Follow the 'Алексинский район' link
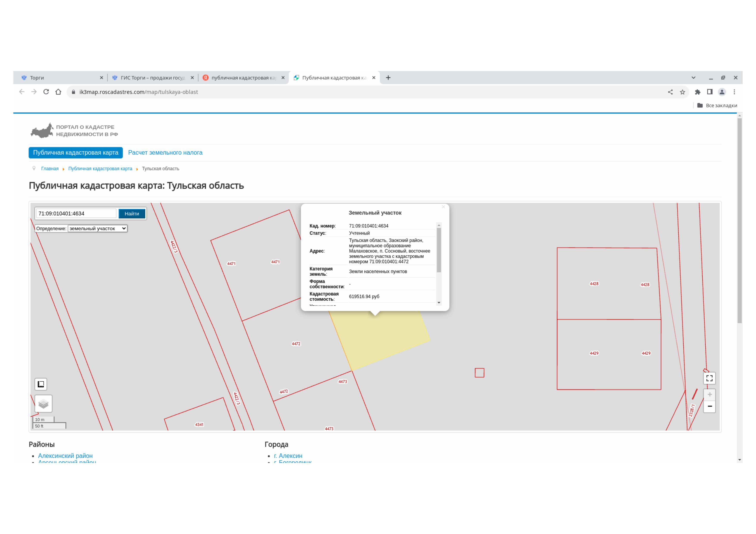 [x=65, y=456]
